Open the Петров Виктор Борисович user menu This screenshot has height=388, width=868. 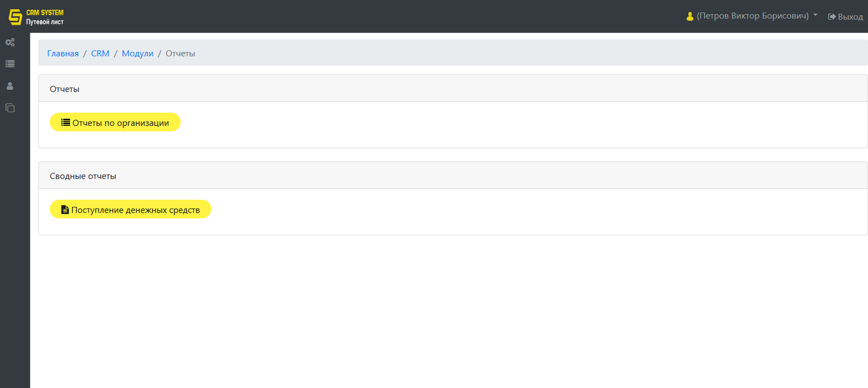(752, 16)
